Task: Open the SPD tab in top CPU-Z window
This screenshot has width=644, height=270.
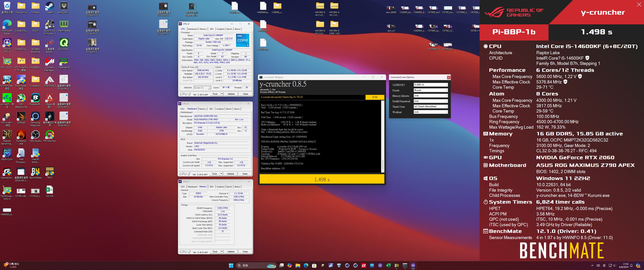Action: [212, 29]
